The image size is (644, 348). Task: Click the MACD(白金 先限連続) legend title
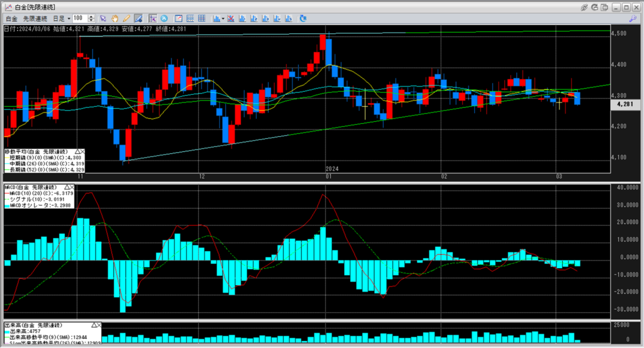click(30, 187)
